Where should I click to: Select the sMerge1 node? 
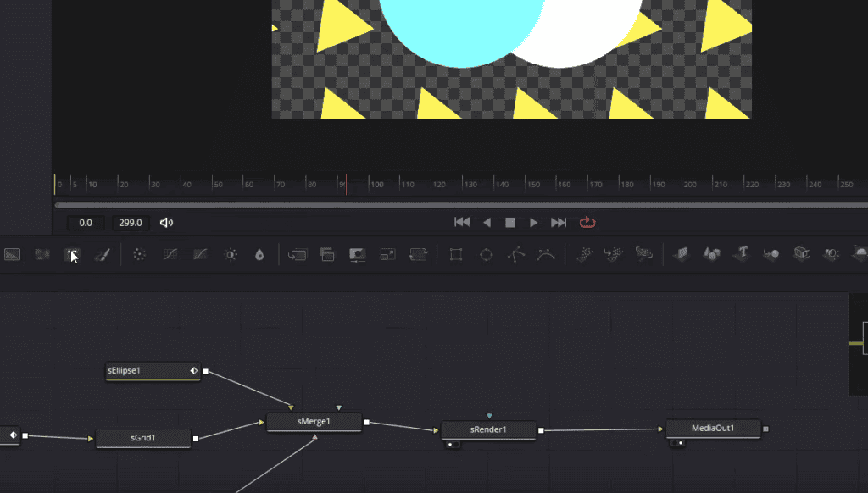pyautogui.click(x=314, y=422)
